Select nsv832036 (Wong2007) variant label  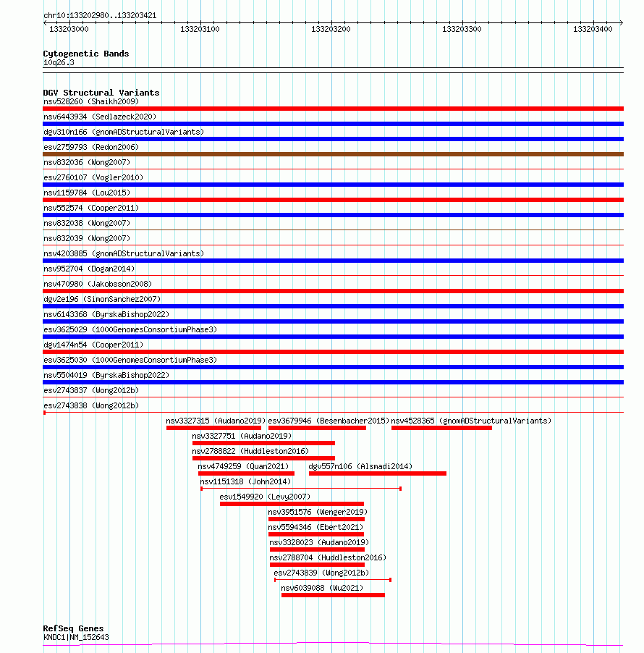[x=87, y=162]
